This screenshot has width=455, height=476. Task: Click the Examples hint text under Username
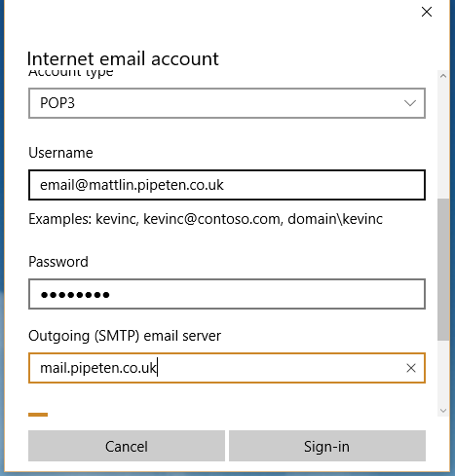(x=206, y=219)
